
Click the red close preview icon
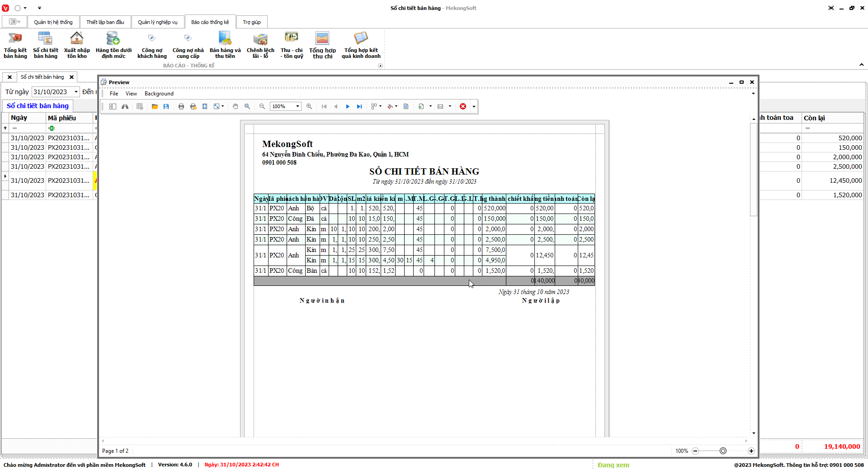(x=463, y=106)
